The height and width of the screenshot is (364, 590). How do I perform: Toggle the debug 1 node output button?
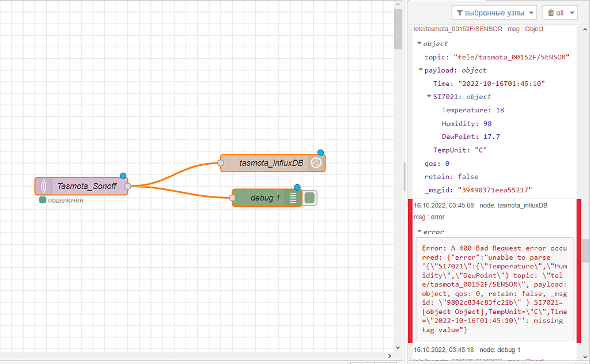click(x=309, y=198)
